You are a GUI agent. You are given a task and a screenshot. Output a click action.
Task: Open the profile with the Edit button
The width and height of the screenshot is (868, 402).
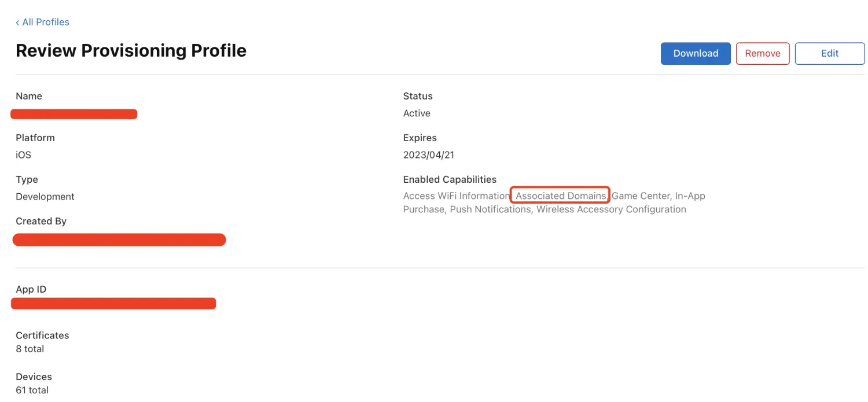[829, 53]
